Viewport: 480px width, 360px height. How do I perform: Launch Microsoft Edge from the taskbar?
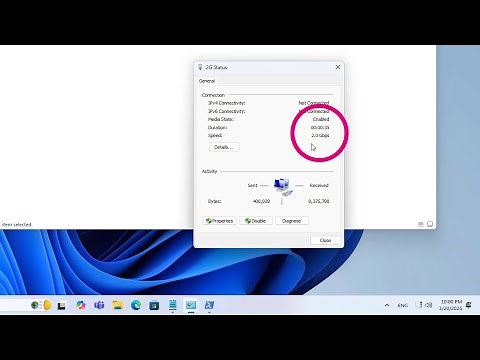pos(136,305)
